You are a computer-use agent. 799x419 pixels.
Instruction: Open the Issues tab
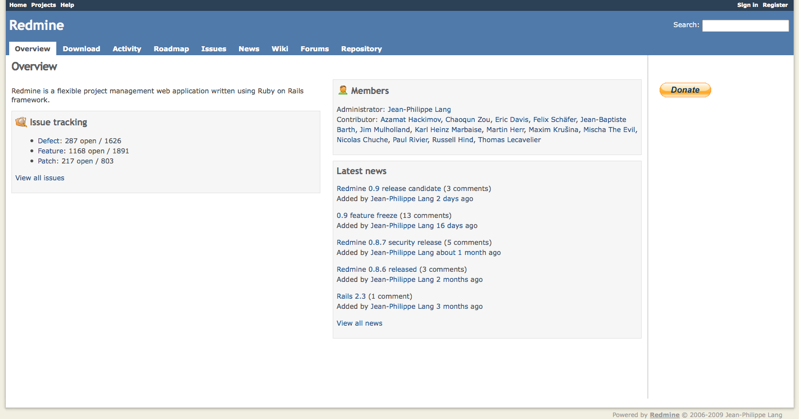point(214,49)
